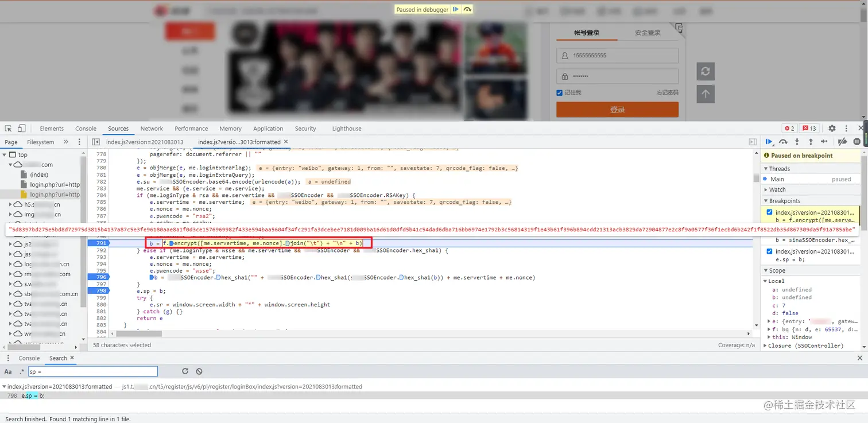This screenshot has width=868, height=423.
Task: Open DevTools settings gear
Action: (832, 129)
